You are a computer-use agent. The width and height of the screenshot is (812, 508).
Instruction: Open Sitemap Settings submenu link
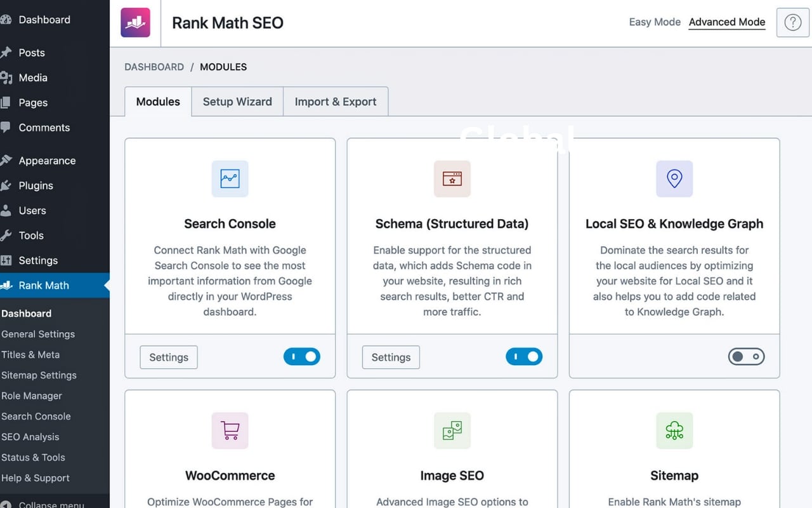pyautogui.click(x=39, y=375)
